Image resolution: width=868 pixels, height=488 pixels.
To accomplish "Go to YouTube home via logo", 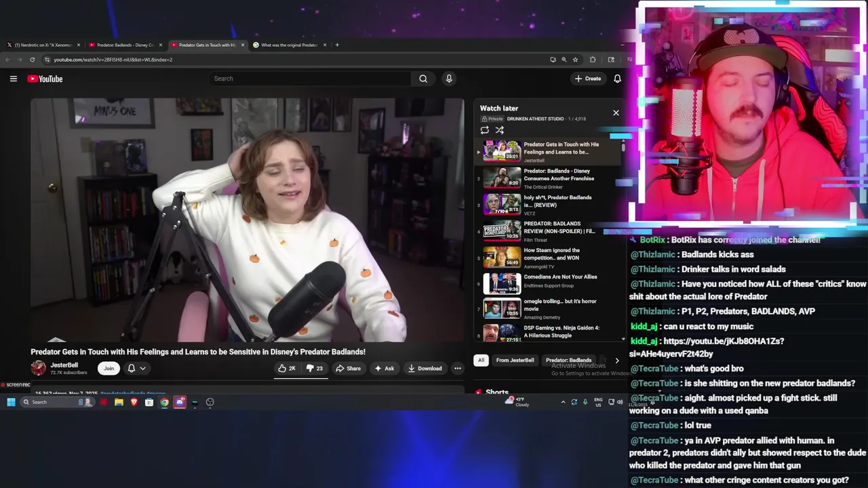I will tap(45, 79).
